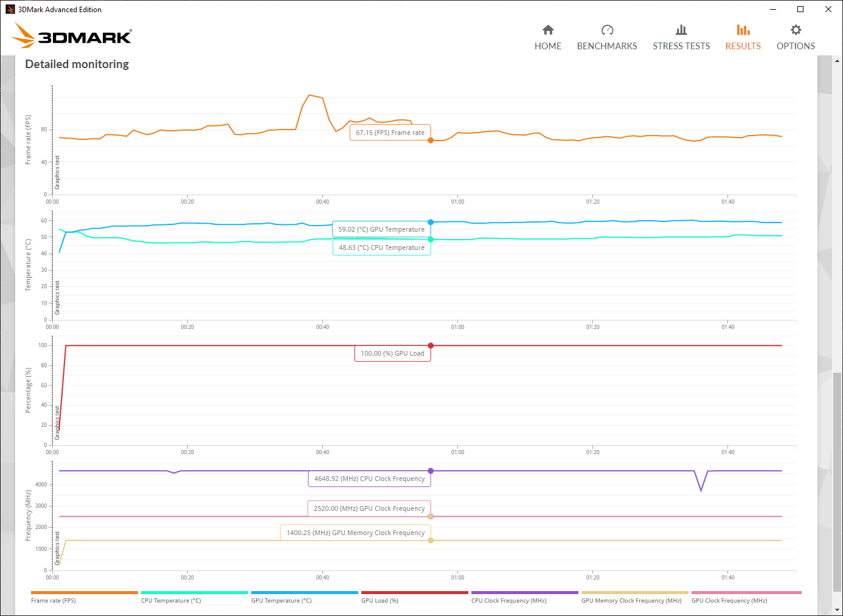This screenshot has width=843, height=616.
Task: Click the Home house icon
Action: click(x=548, y=30)
